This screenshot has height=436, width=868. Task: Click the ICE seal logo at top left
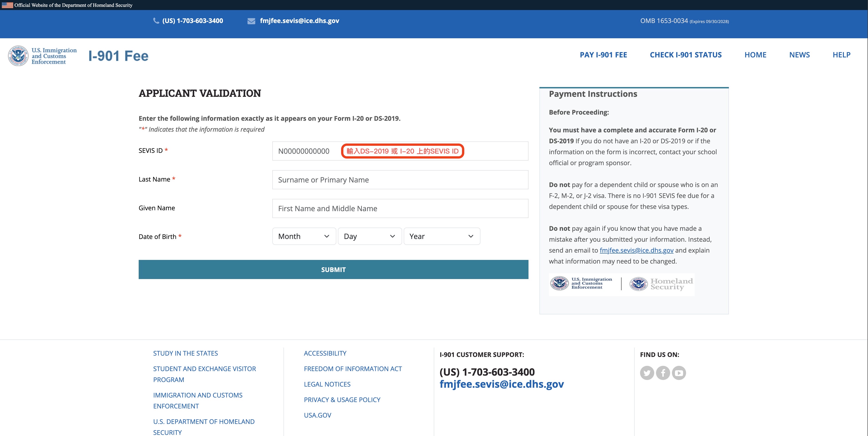coord(18,56)
